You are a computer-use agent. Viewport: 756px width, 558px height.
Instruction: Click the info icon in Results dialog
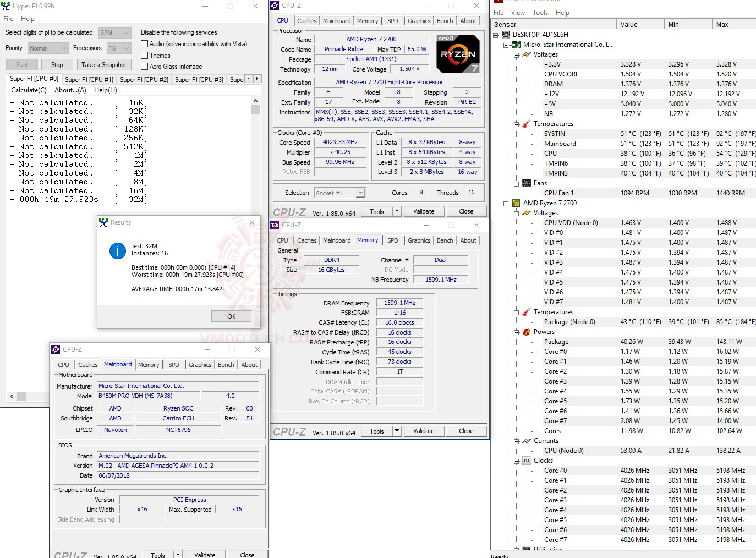[117, 251]
